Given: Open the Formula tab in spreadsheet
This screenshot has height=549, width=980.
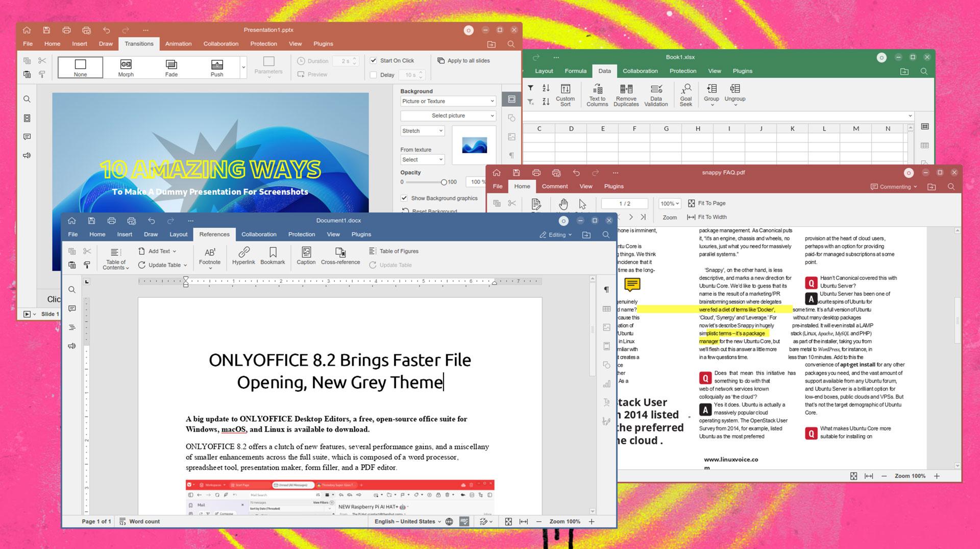Looking at the screenshot, I should point(575,71).
